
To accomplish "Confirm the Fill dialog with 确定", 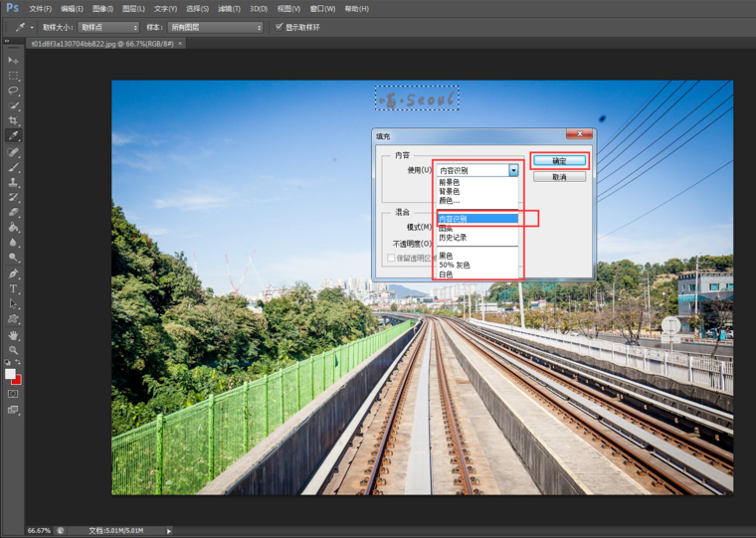I will pos(559,160).
